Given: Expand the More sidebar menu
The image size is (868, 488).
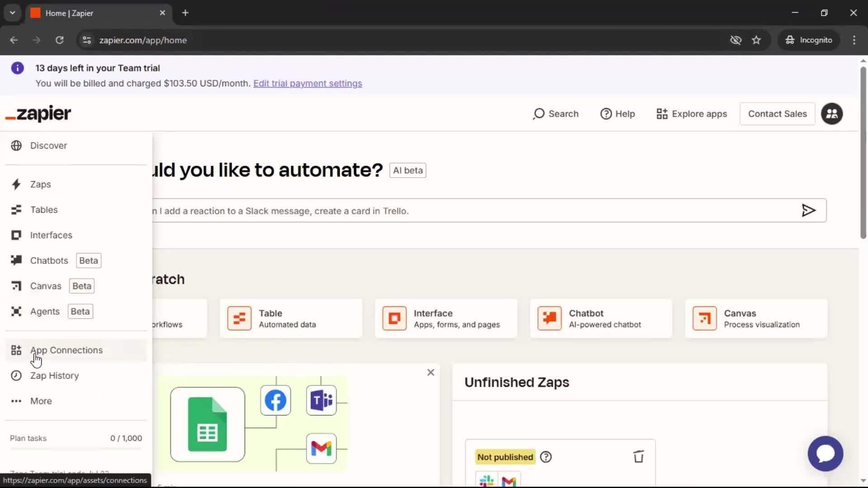Looking at the screenshot, I should pyautogui.click(x=76, y=401).
